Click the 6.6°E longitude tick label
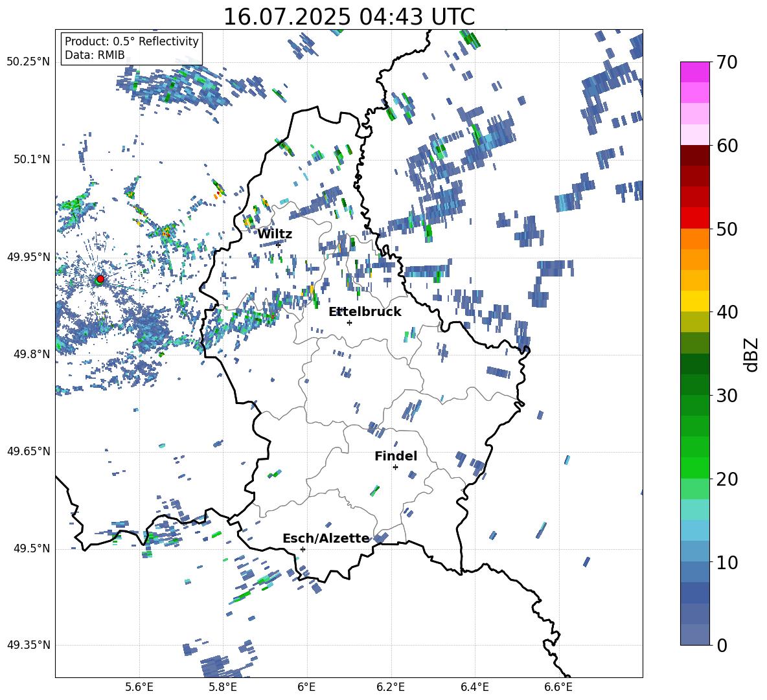The height and width of the screenshot is (700, 767). [558, 687]
